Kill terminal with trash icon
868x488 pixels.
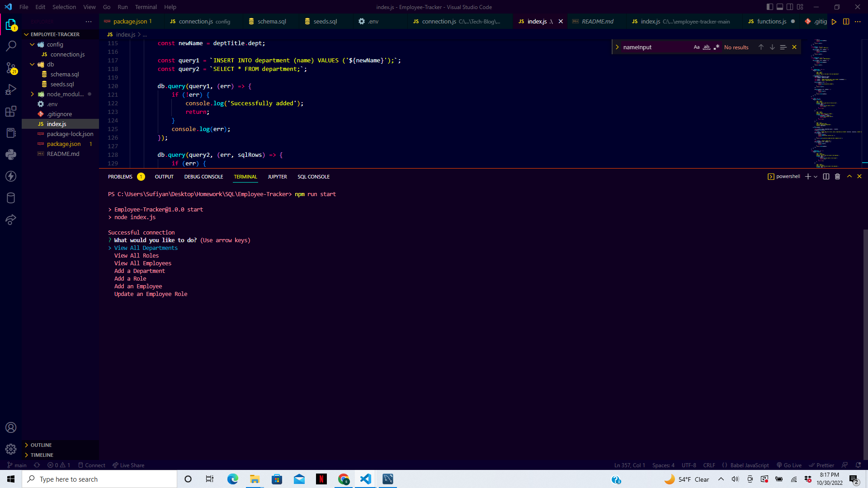tap(837, 177)
